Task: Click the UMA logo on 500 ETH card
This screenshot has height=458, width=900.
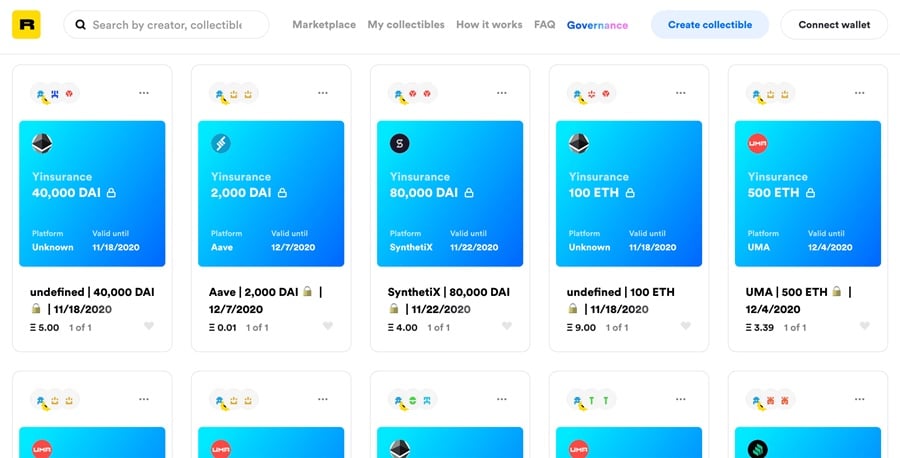Action: coord(758,144)
